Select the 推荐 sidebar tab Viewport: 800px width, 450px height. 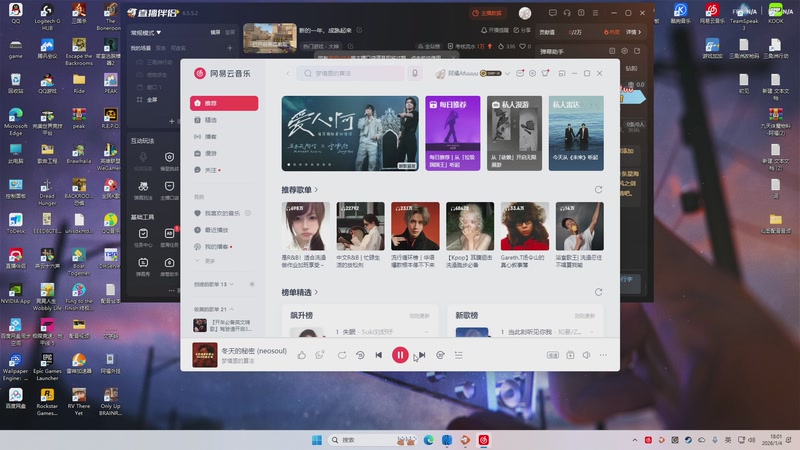tap(224, 103)
